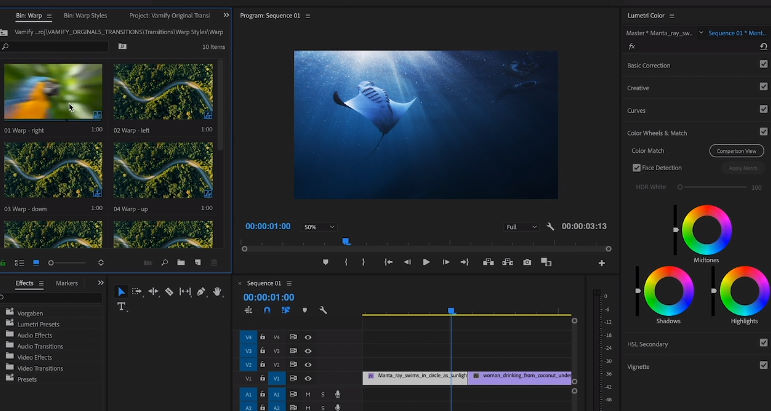Toggle Snap in the timeline
Screen dimensions: 771x411
[267, 310]
